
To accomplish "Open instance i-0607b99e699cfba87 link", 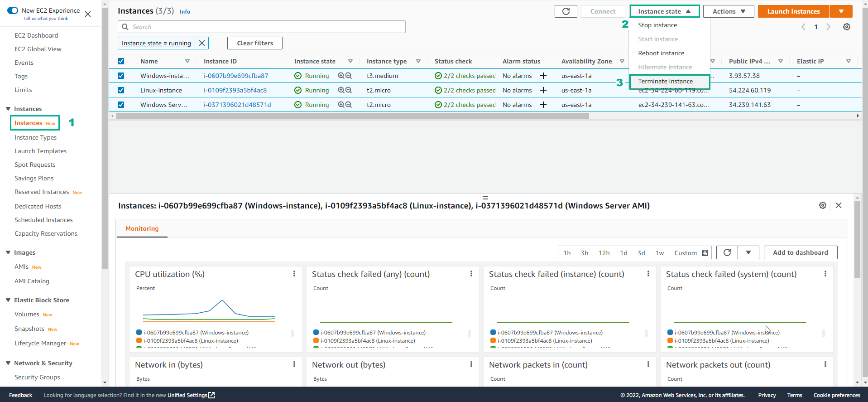I will 236,76.
